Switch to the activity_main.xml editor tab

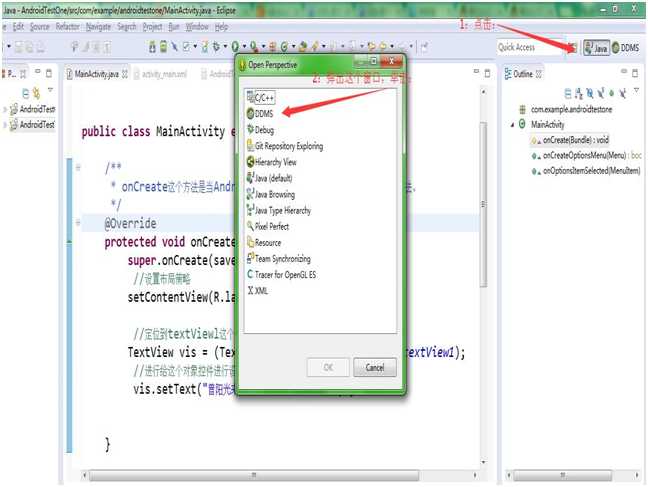tap(160, 74)
